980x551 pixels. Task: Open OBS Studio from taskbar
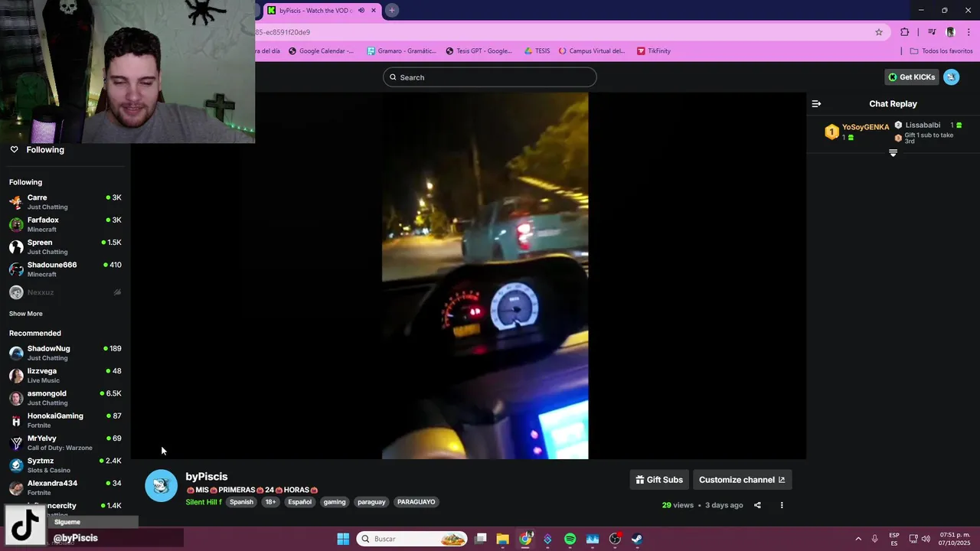(x=615, y=539)
